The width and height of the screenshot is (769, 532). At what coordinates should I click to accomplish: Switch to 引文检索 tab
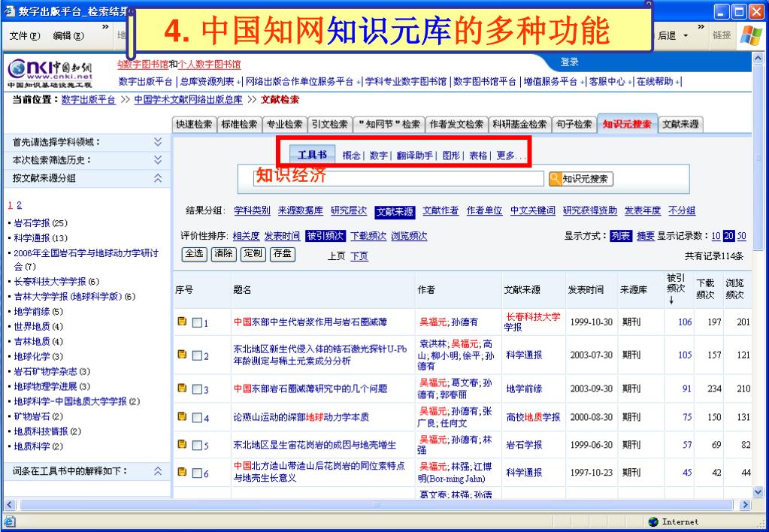pyautogui.click(x=329, y=125)
